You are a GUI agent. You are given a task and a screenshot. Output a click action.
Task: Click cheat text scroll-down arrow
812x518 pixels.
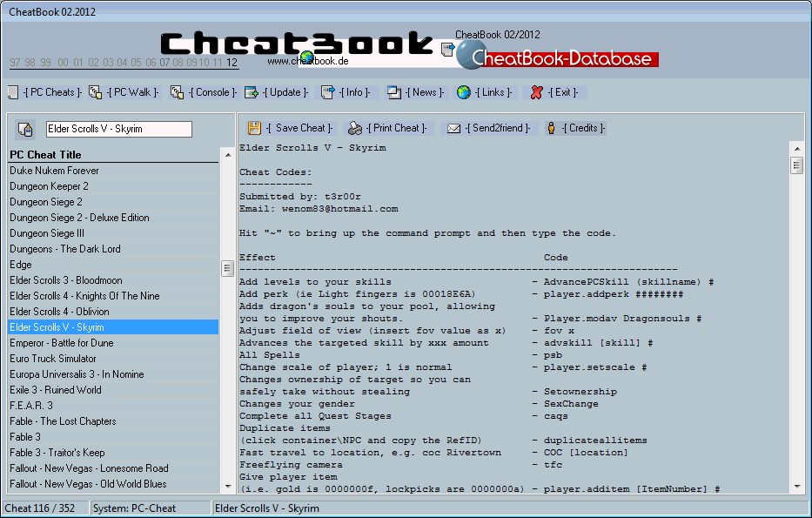pyautogui.click(x=797, y=487)
